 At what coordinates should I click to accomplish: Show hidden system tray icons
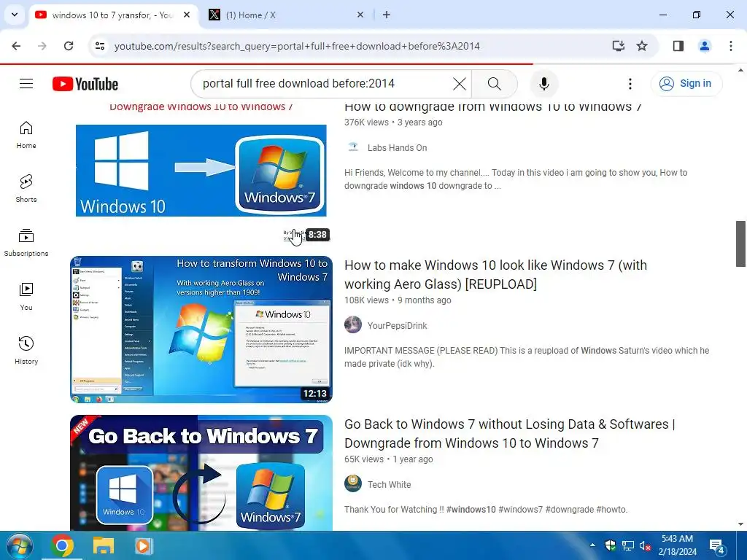pyautogui.click(x=592, y=545)
